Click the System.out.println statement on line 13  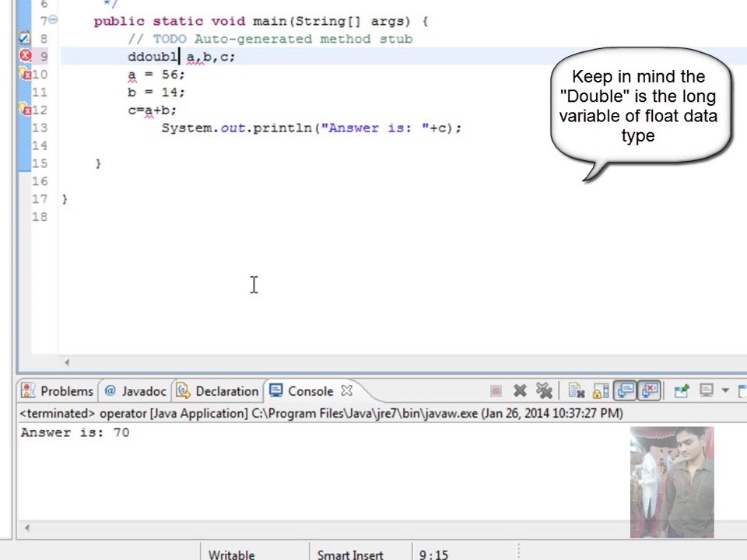[311, 128]
